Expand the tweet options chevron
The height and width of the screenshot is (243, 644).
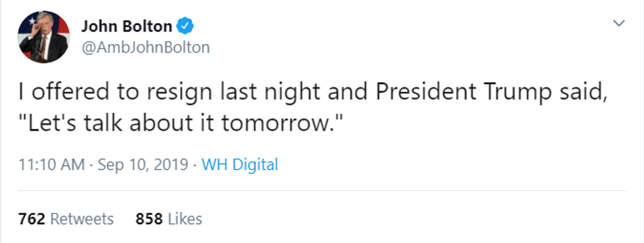pyautogui.click(x=619, y=23)
